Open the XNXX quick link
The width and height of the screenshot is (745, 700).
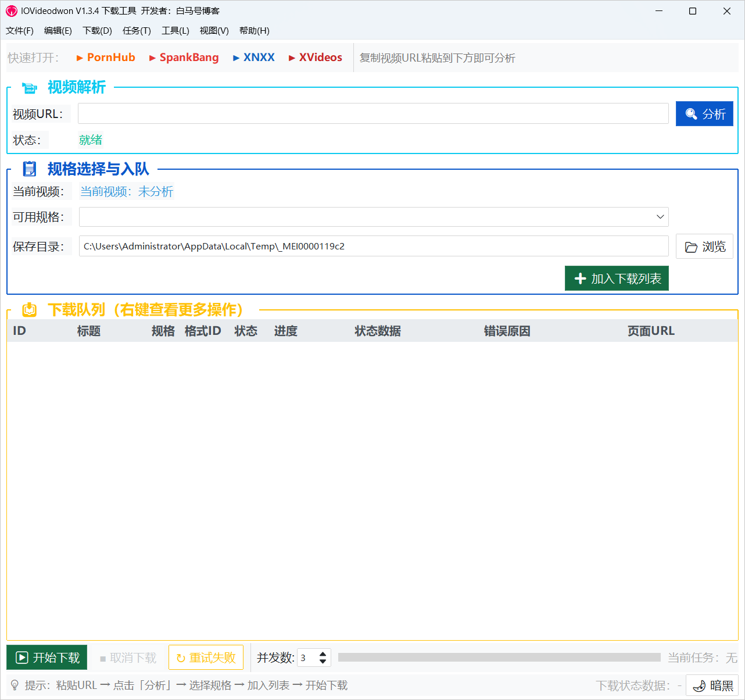pos(253,58)
